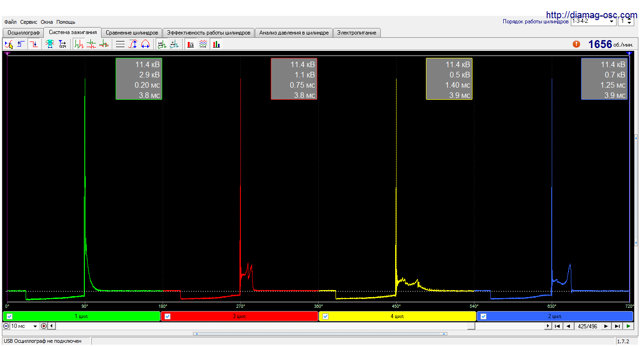Screen dimensions: 644x347
Task: Open the Сервис menu
Action: click(x=29, y=22)
